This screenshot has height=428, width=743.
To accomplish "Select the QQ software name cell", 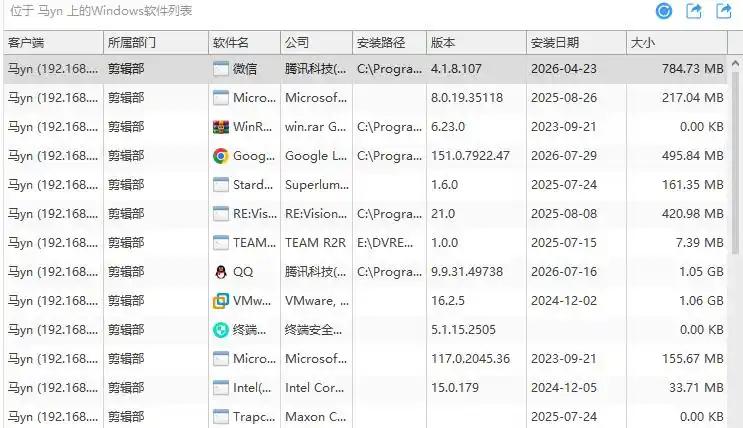I will point(243,272).
